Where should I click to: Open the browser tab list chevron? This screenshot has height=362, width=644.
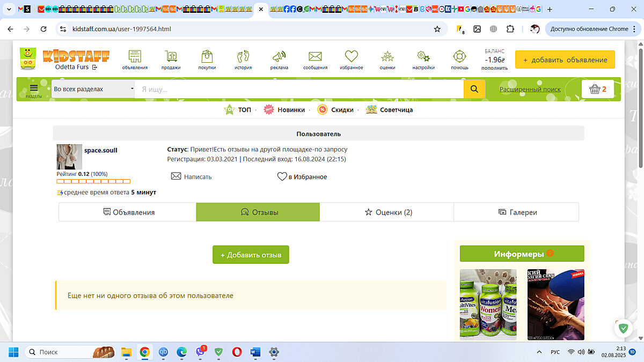8,9
